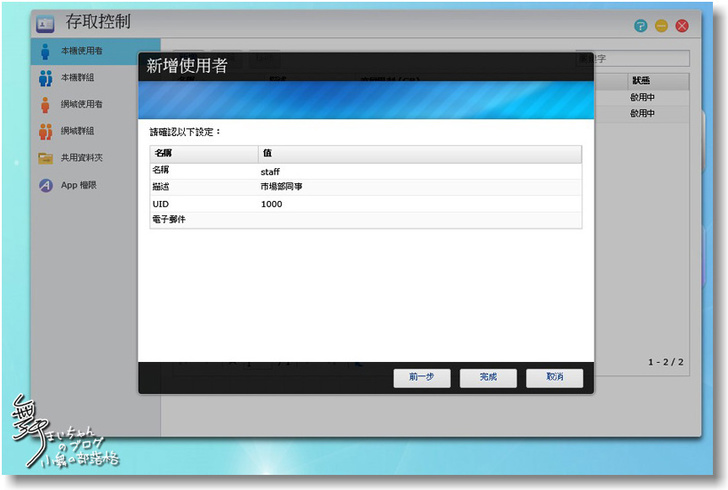The image size is (728, 490).
Task: Click the 值 column header
Action: coord(420,153)
